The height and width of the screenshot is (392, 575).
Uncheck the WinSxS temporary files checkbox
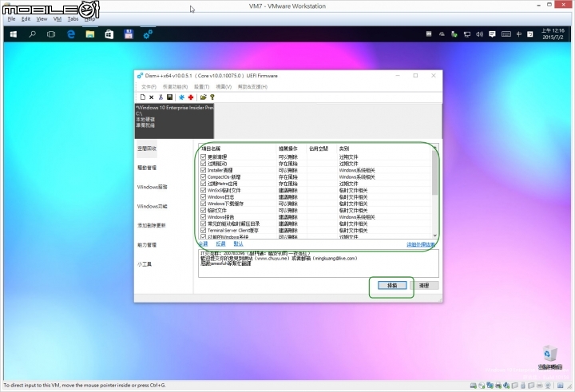point(203,190)
